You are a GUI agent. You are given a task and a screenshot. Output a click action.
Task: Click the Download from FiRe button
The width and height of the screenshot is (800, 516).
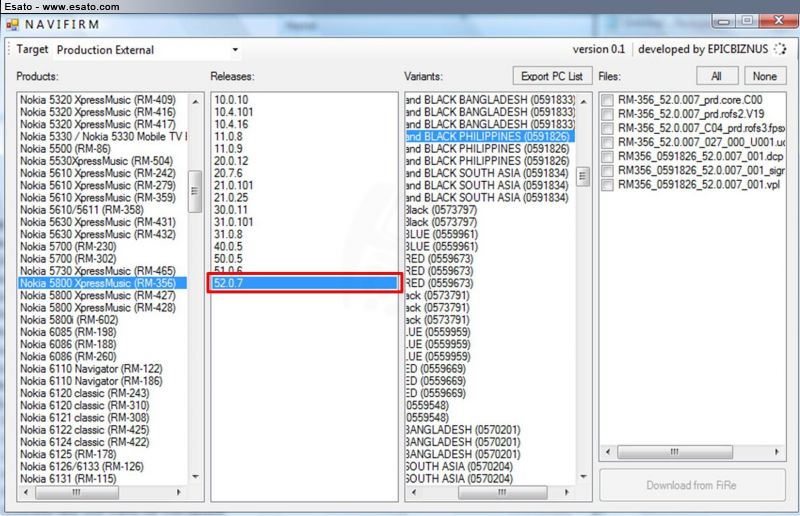coord(692,485)
